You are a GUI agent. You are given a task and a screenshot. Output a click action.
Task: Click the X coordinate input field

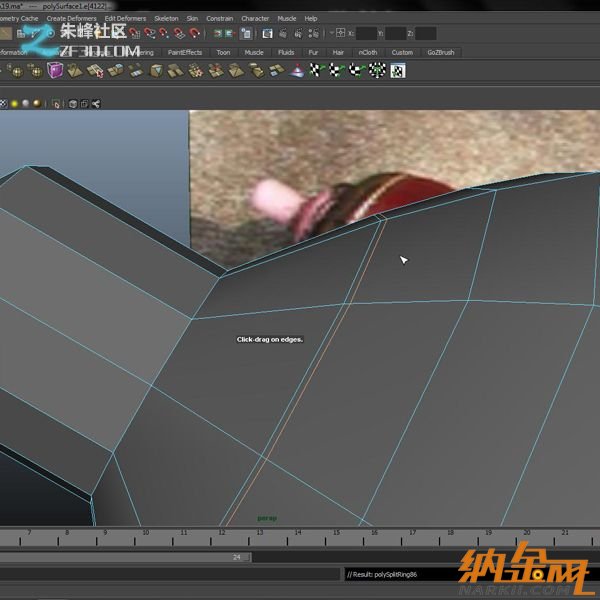coord(367,34)
